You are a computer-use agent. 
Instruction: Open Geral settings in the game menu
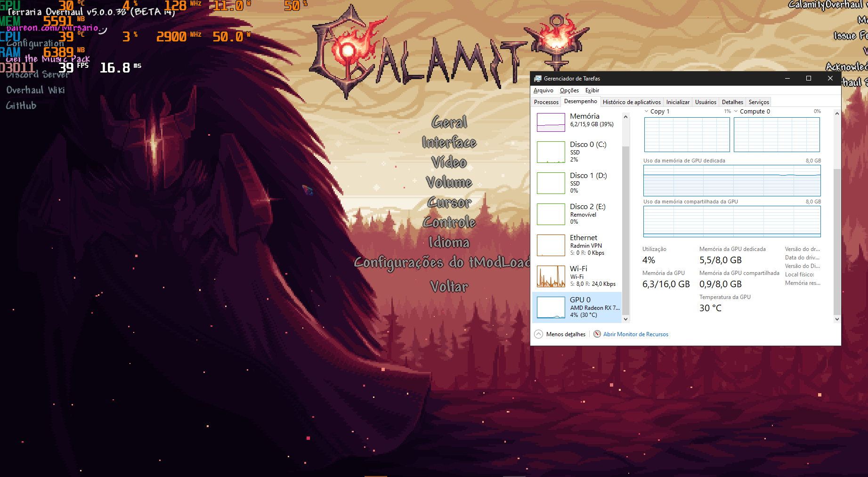click(x=449, y=122)
